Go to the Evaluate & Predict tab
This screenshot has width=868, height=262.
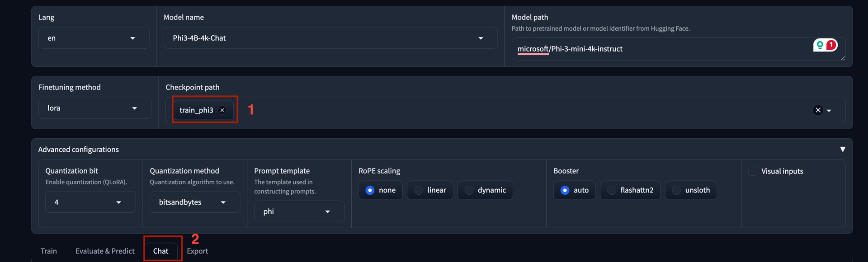(x=105, y=251)
